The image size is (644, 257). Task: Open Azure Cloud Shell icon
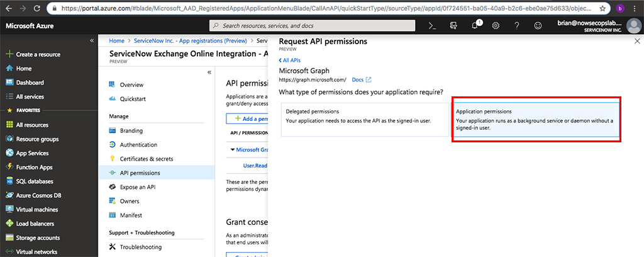(x=431, y=25)
